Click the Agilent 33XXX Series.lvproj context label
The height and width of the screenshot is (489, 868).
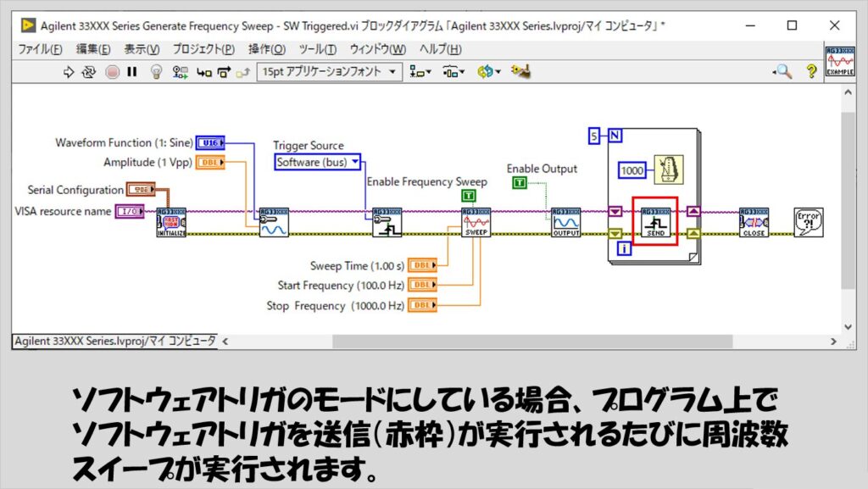pos(115,342)
